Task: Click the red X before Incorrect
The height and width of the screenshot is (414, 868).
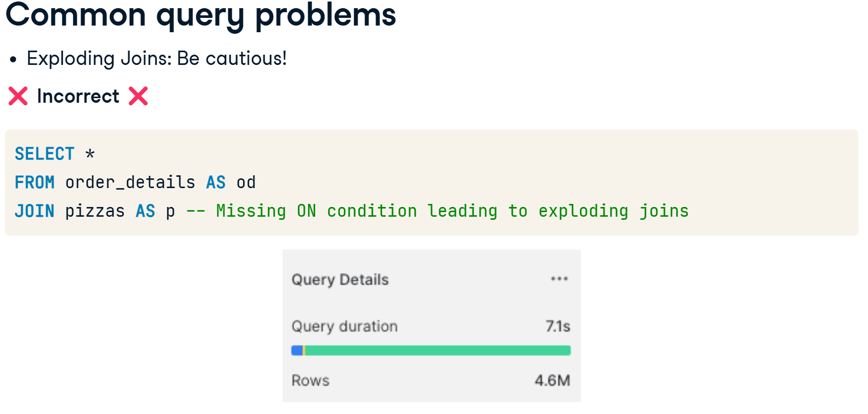Action: pyautogui.click(x=18, y=96)
